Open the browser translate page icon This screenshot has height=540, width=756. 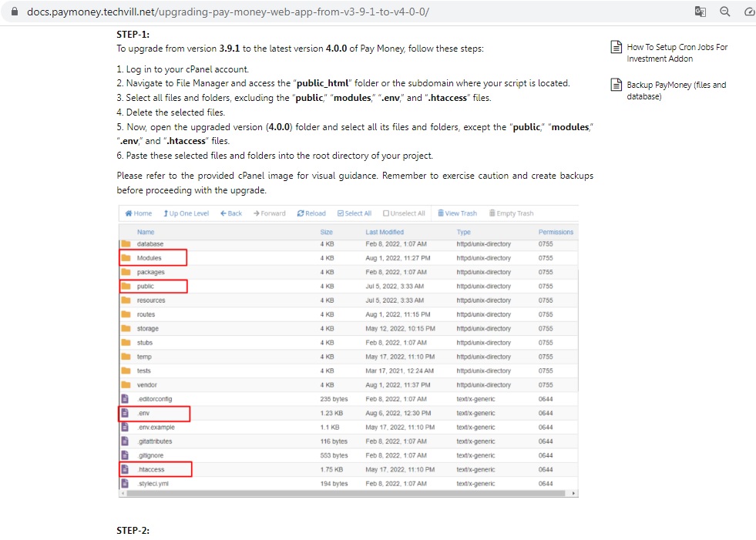pyautogui.click(x=700, y=12)
